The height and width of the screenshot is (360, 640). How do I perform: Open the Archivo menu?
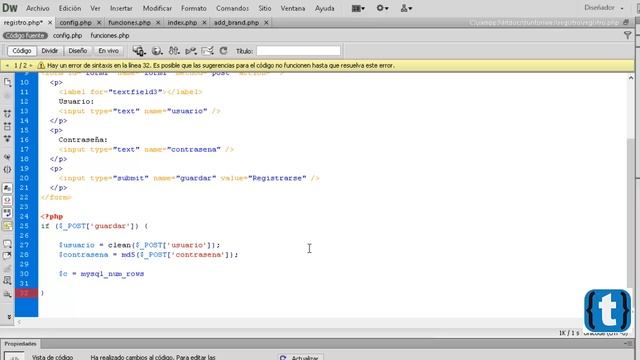(38, 8)
